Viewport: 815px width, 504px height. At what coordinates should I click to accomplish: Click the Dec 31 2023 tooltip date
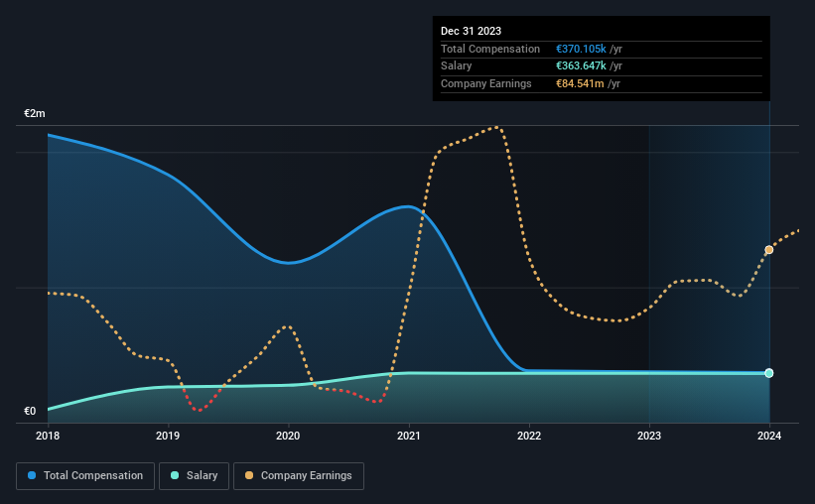(x=471, y=31)
